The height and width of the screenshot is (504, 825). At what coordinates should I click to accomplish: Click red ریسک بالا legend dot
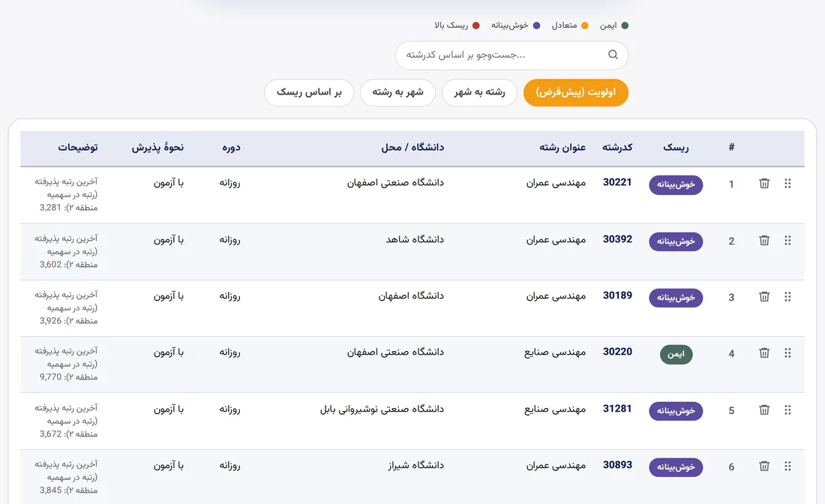point(475,25)
